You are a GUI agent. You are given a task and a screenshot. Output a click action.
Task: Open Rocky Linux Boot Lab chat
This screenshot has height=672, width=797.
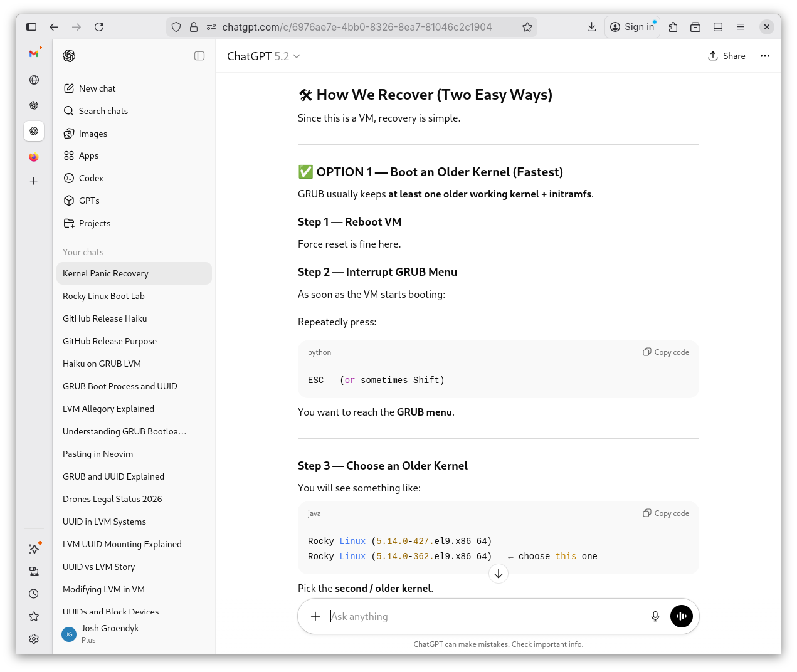(x=103, y=296)
